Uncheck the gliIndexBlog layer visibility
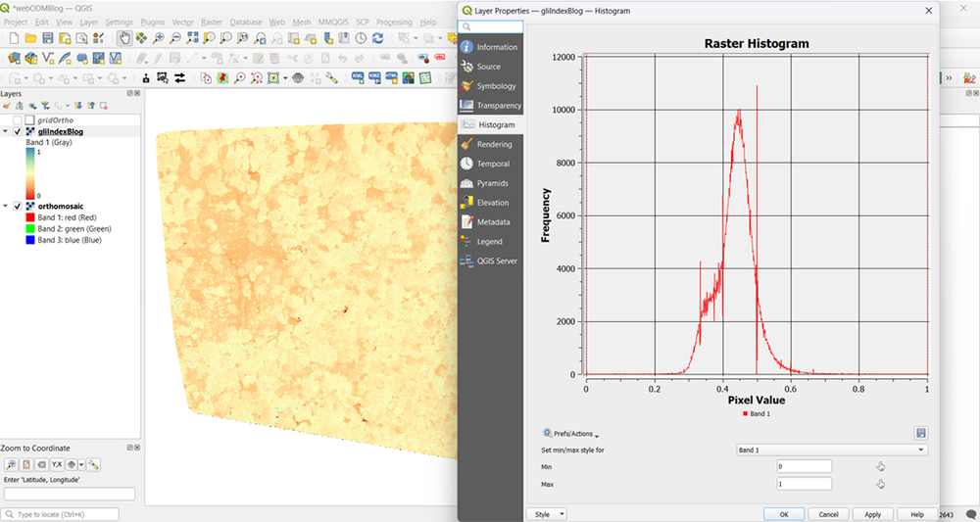The image size is (980, 522). tap(17, 131)
